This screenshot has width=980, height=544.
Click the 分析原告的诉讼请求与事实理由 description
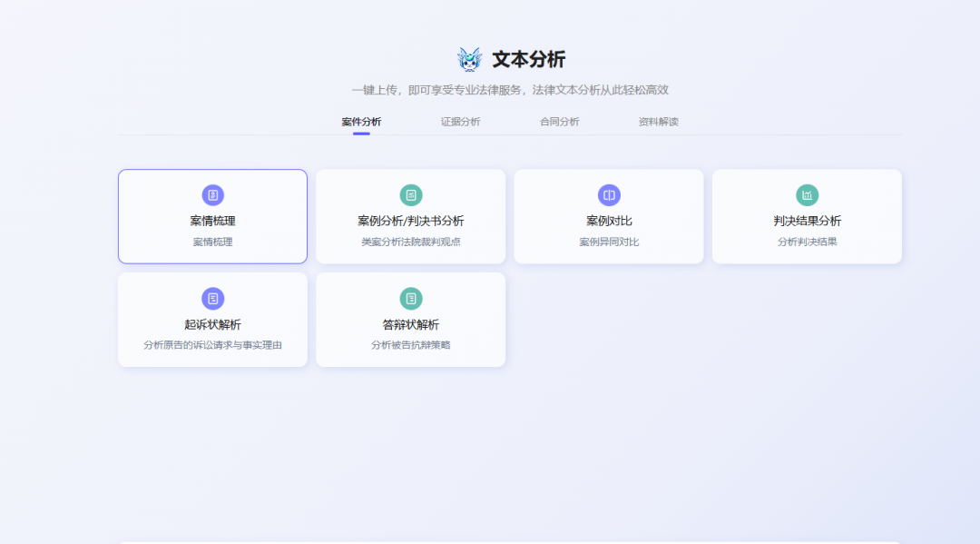pyautogui.click(x=212, y=345)
